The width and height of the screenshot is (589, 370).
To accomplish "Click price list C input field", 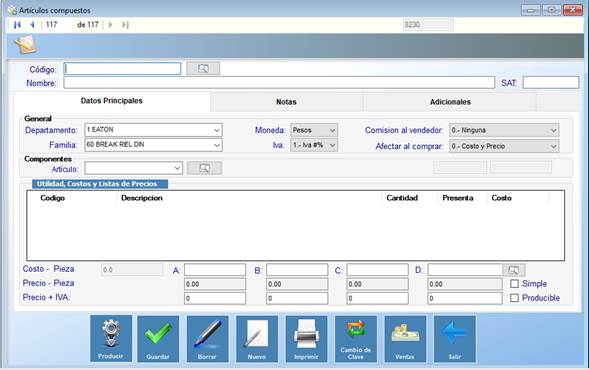I will [x=378, y=270].
